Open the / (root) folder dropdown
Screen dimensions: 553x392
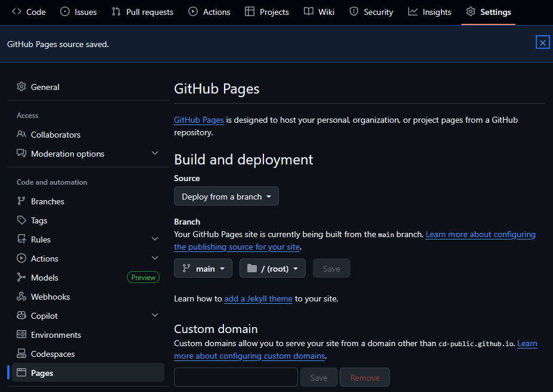point(272,269)
